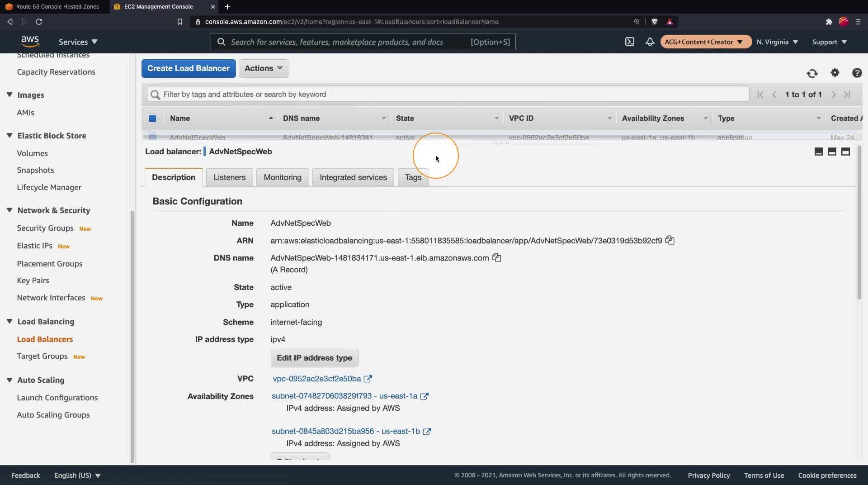The height and width of the screenshot is (485, 868).
Task: Collapse the Elastic Block Store section
Action: (9, 135)
